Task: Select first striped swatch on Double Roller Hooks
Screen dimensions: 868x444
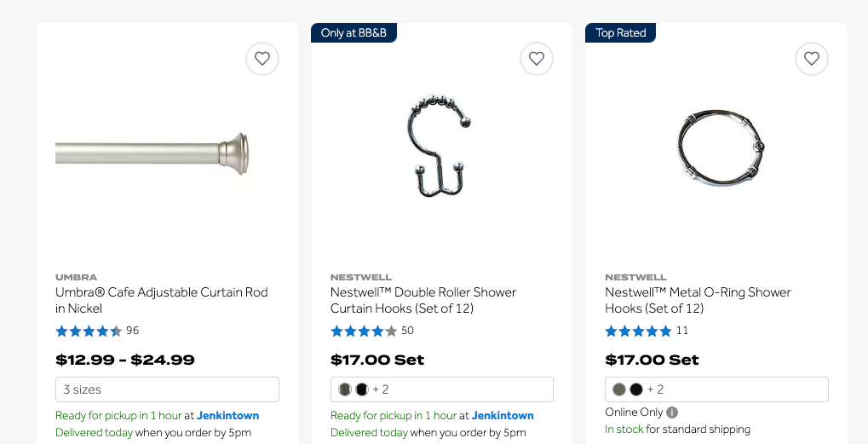Action: 345,389
